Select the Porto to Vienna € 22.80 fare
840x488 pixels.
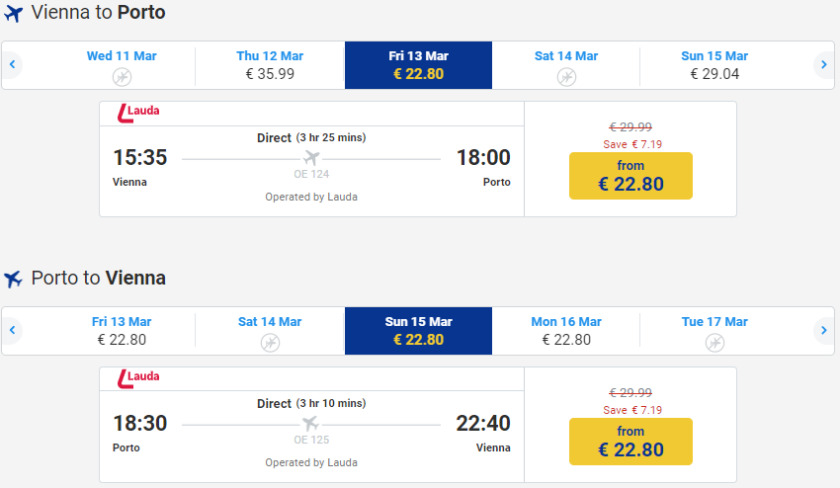[x=630, y=441]
